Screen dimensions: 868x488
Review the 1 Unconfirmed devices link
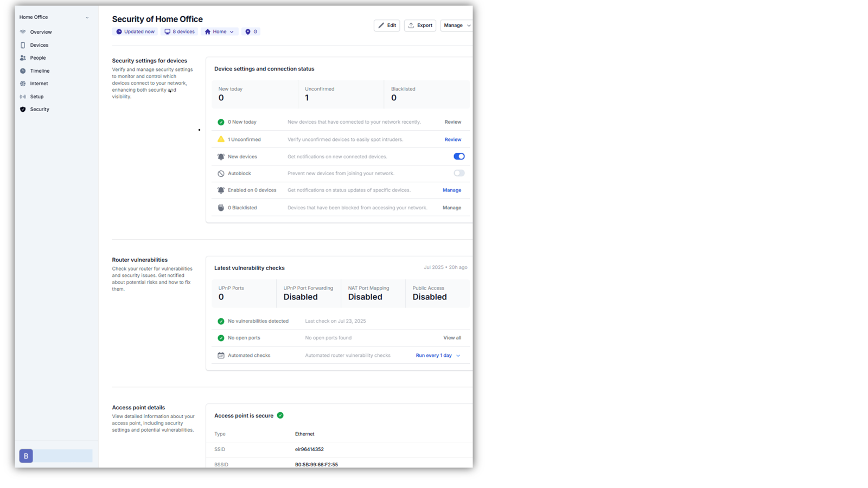click(x=452, y=140)
